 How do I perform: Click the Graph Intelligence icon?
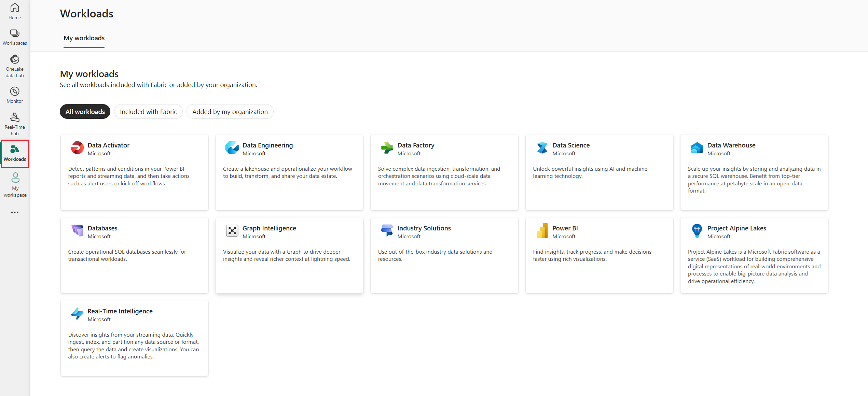[232, 231]
